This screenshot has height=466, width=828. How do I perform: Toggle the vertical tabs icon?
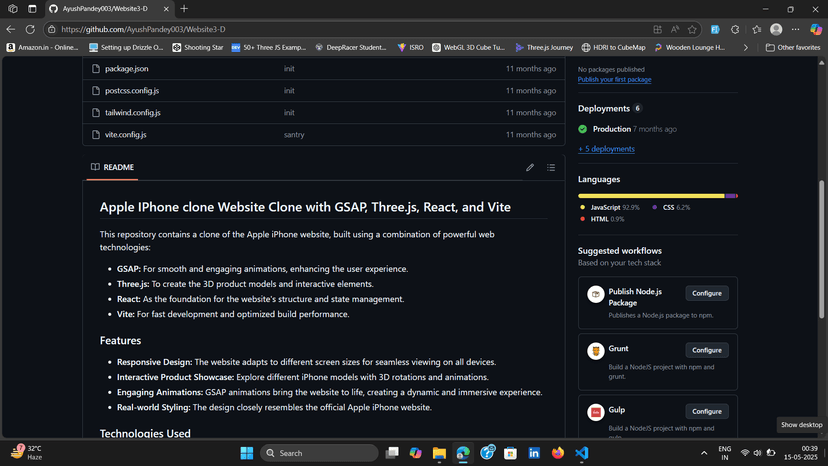[x=32, y=9]
